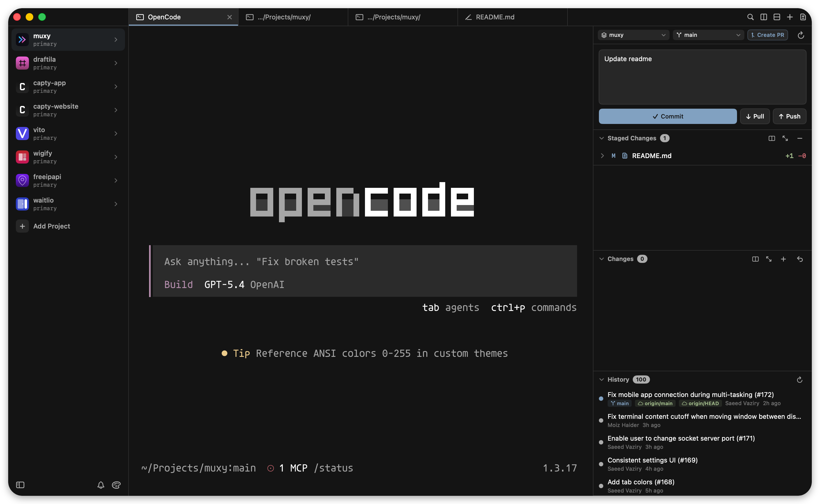
Task: Click the draftila project icon
Action: pyautogui.click(x=22, y=63)
